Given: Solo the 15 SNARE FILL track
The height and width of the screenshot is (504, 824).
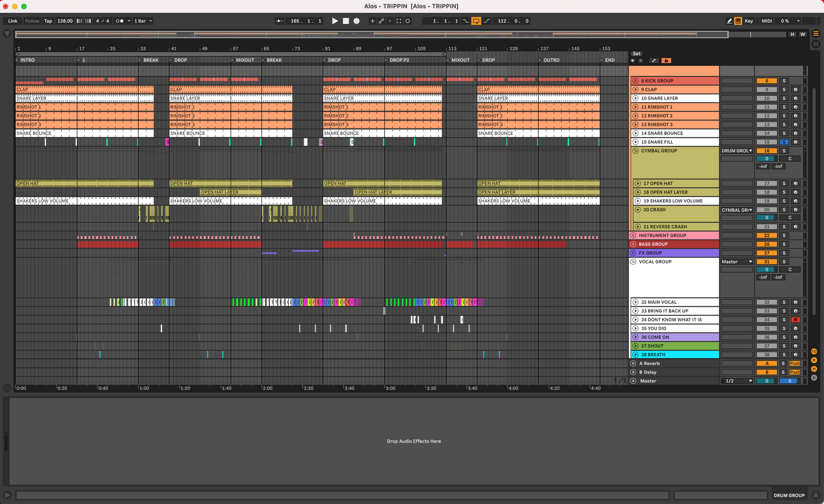Looking at the screenshot, I should pos(784,142).
